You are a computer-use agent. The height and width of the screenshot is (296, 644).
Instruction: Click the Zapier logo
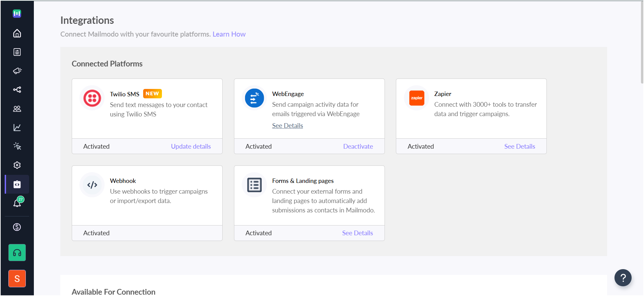(x=417, y=98)
